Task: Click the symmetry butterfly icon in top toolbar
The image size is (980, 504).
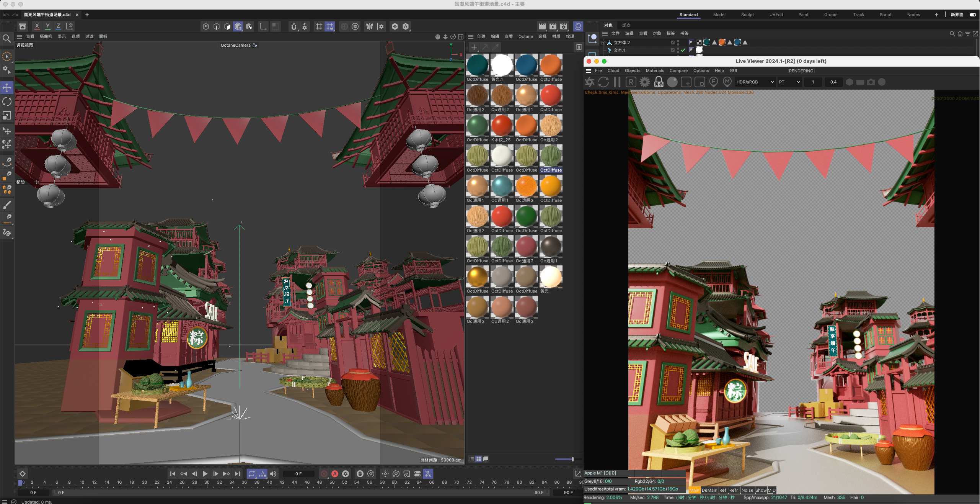Action: 370,26
